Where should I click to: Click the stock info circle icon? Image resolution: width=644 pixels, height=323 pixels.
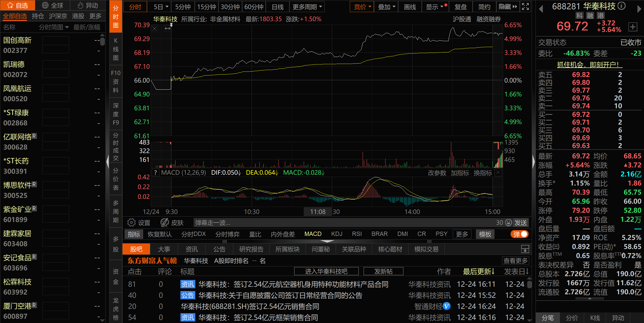click(622, 6)
